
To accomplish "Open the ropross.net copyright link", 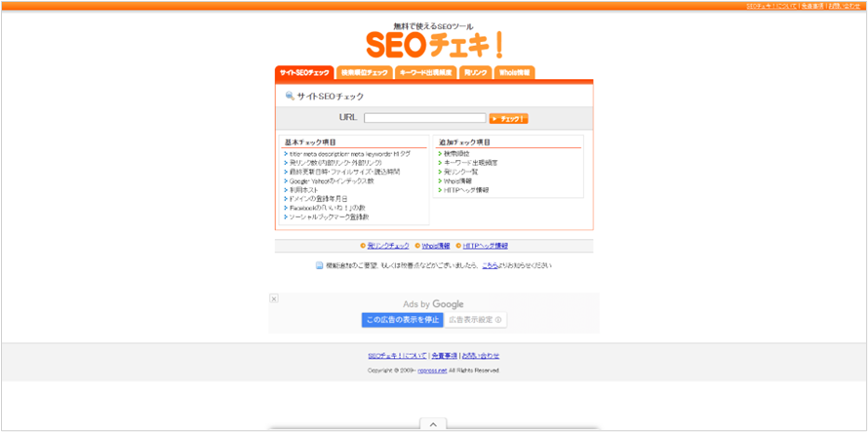I will tap(432, 370).
